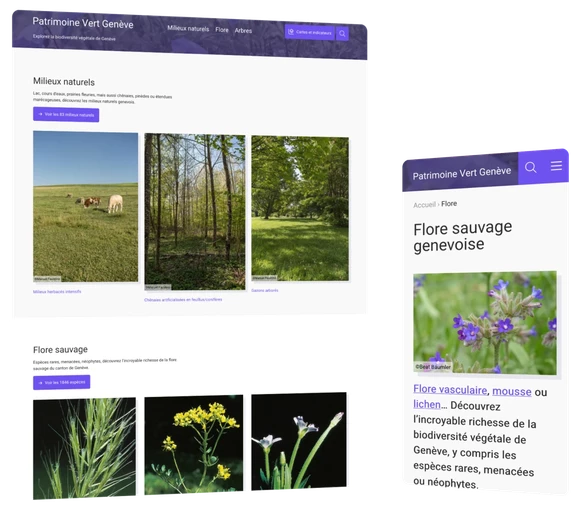Open the white flower plant photo

coord(299,441)
